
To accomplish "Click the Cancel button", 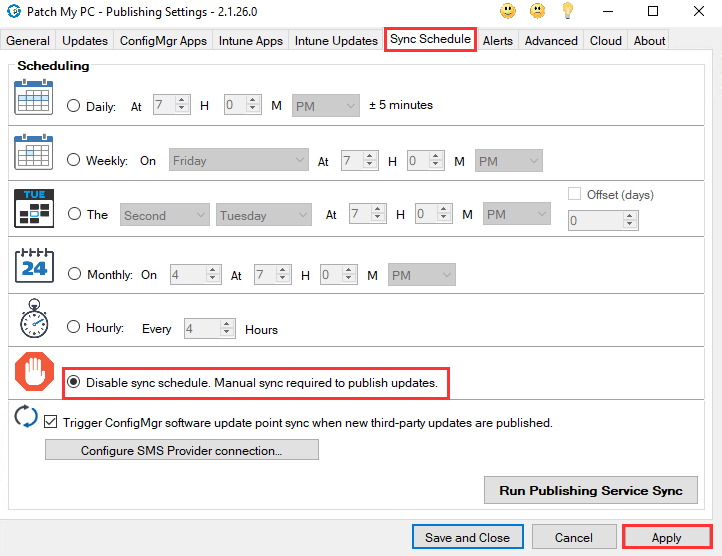I will pos(574,537).
